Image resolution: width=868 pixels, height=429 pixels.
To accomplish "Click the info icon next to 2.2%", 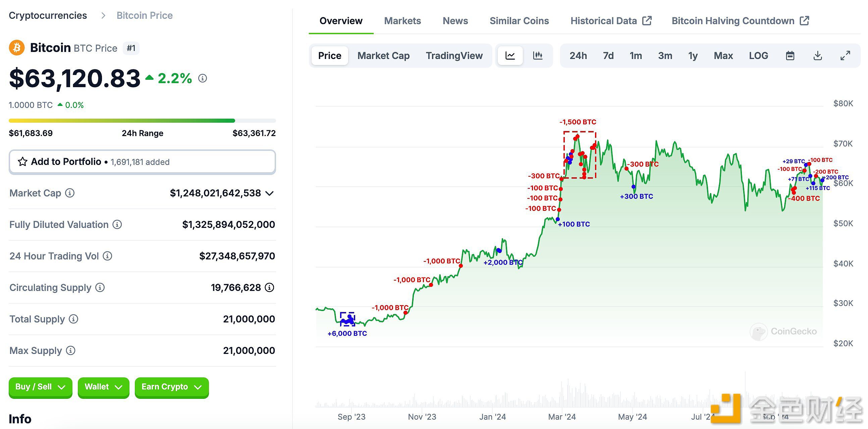I will click(203, 78).
